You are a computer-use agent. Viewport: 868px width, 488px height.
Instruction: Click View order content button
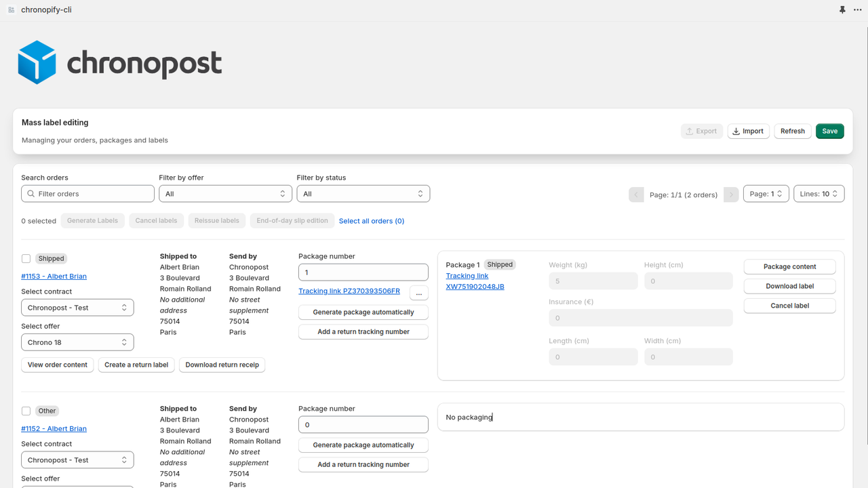click(58, 365)
